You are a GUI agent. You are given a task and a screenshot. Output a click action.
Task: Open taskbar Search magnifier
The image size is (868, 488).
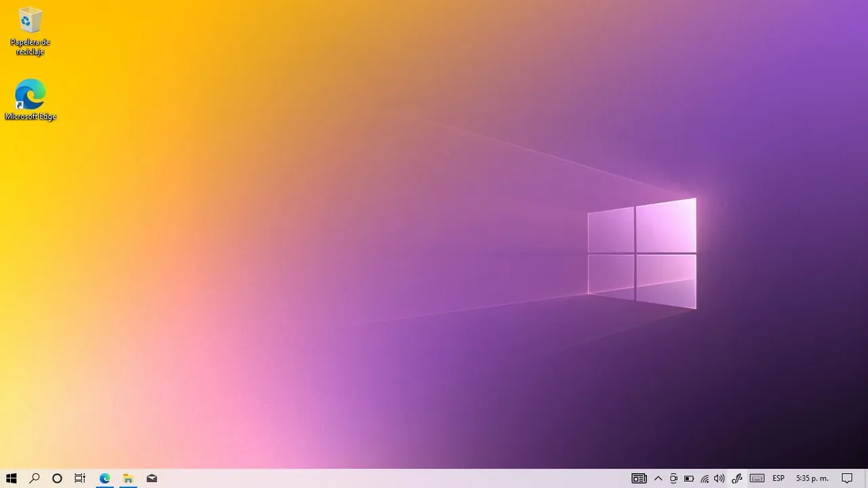click(35, 479)
